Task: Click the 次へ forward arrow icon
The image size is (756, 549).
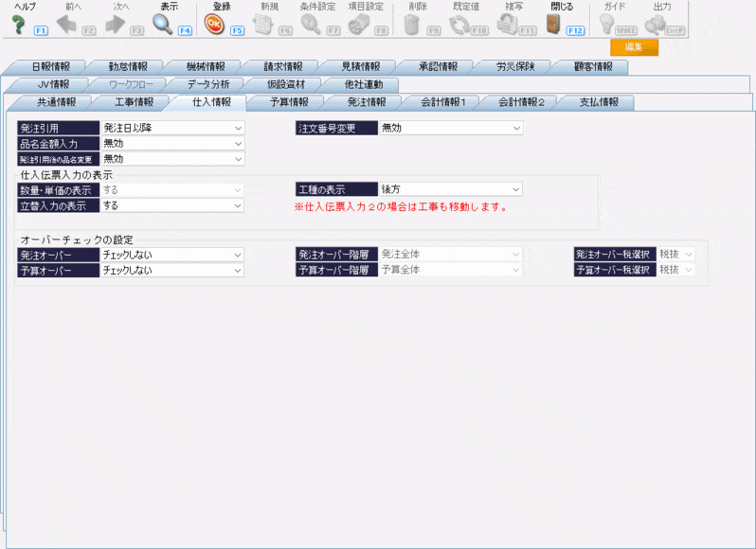Action: click(116, 25)
